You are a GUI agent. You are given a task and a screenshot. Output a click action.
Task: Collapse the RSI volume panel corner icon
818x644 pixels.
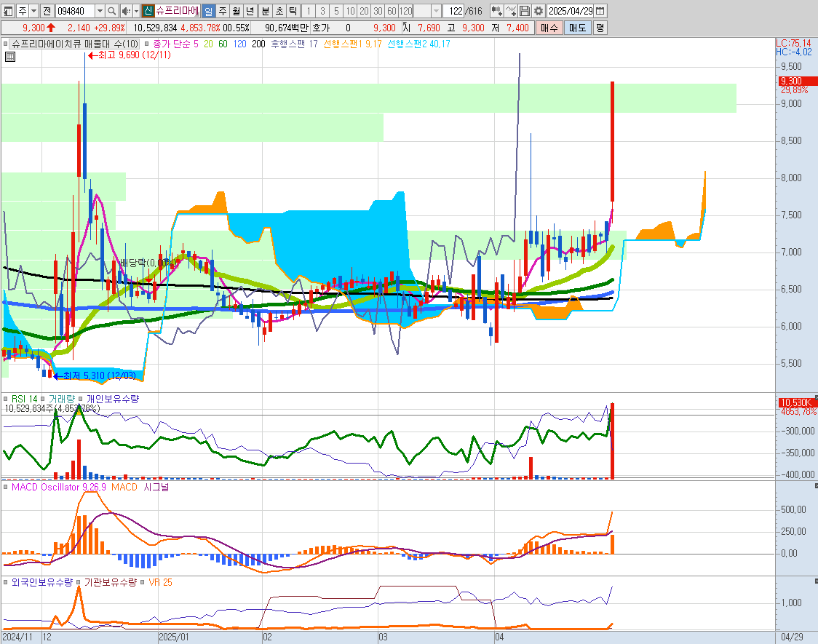815,398
